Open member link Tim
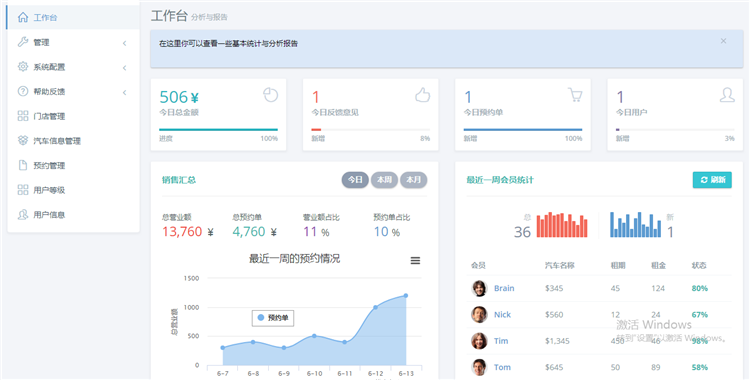Screen dimensions: 750x380 coord(501,341)
